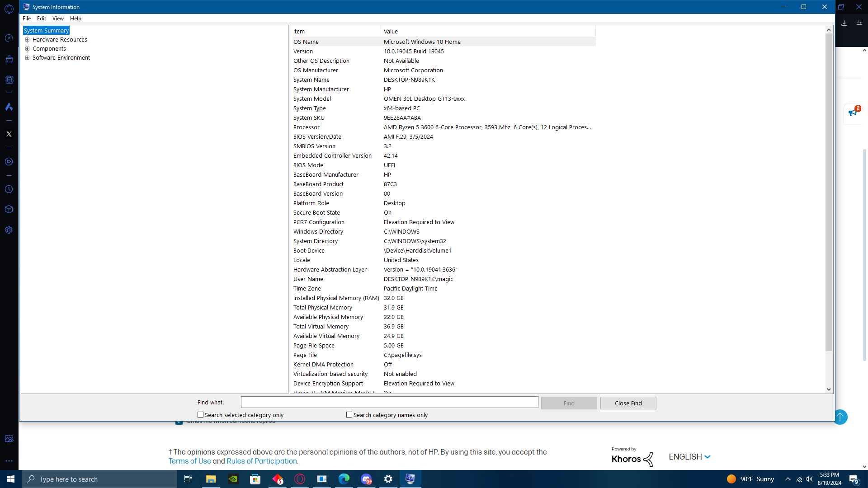Open Rules of Participation link

262,461
